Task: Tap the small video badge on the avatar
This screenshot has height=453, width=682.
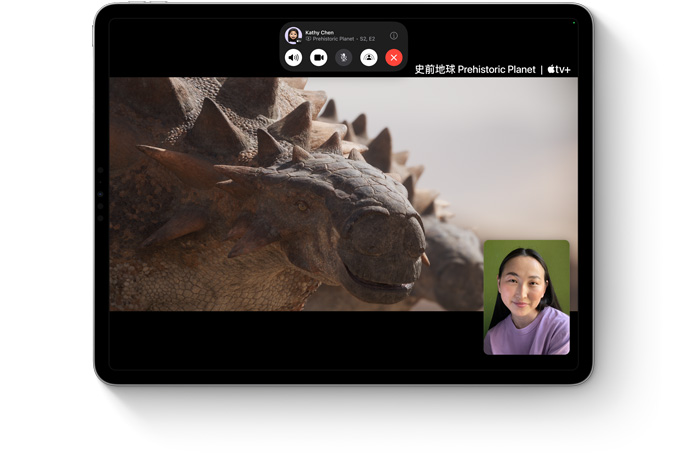Action: tap(299, 41)
